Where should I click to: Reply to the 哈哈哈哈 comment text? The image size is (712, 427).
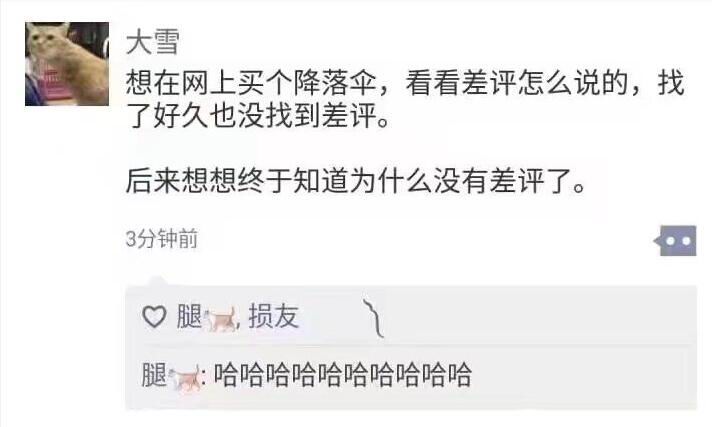click(343, 375)
